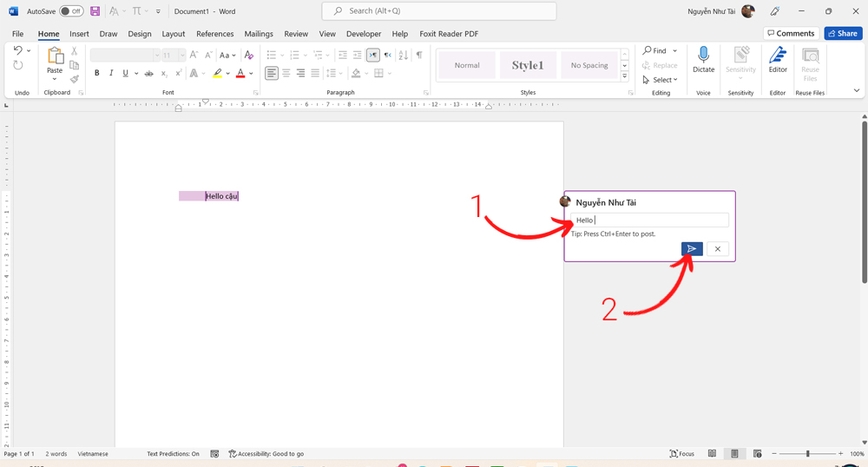Expand font color dropdown arrow
This screenshot has width=868, height=467.
point(251,73)
